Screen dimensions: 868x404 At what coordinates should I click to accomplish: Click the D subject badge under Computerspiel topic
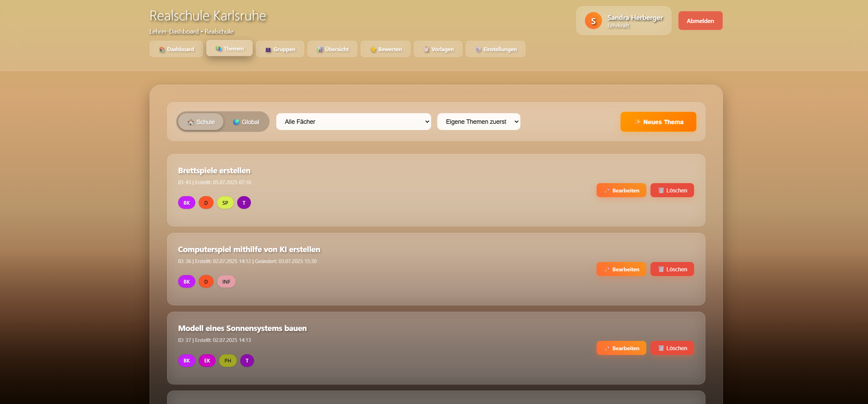pos(206,281)
